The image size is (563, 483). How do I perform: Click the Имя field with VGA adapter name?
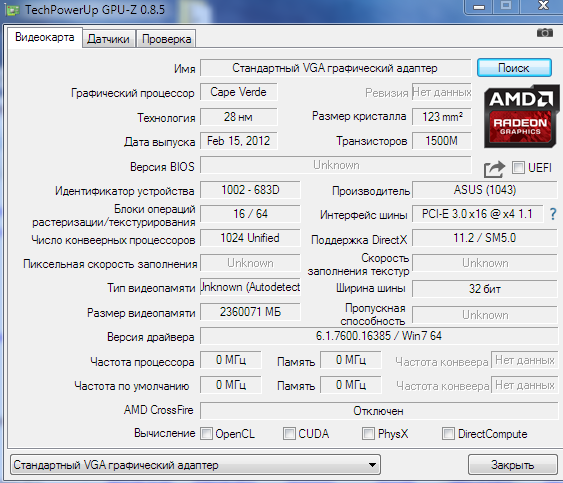pos(335,68)
